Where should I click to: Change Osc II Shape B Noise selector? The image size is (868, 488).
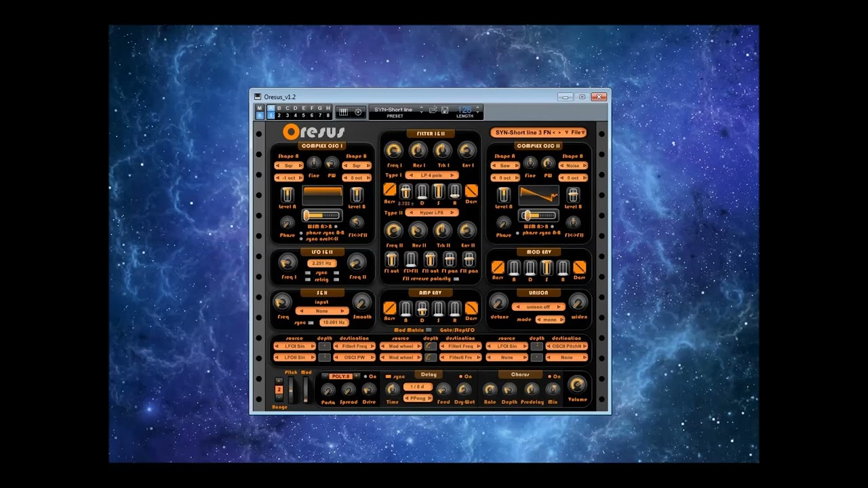coord(573,165)
